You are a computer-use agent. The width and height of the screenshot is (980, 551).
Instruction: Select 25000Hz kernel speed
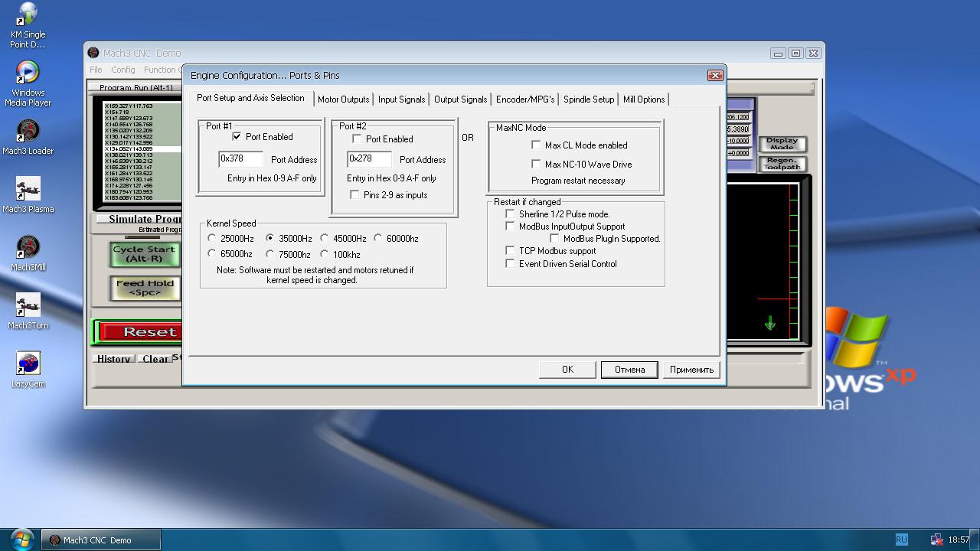pos(212,239)
